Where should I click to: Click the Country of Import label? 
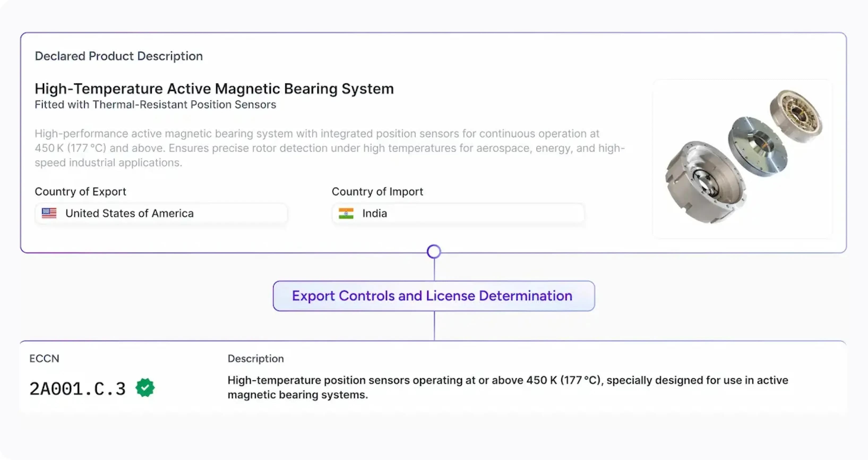click(377, 192)
